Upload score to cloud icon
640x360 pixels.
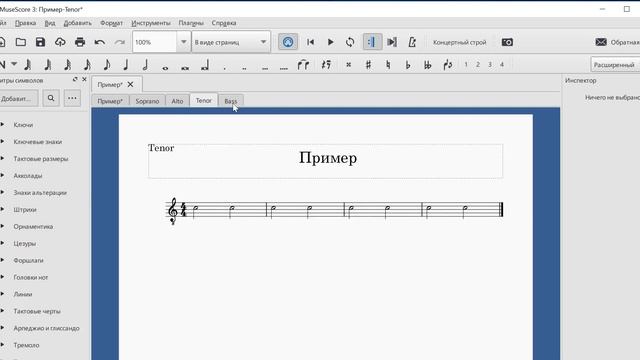point(60,42)
